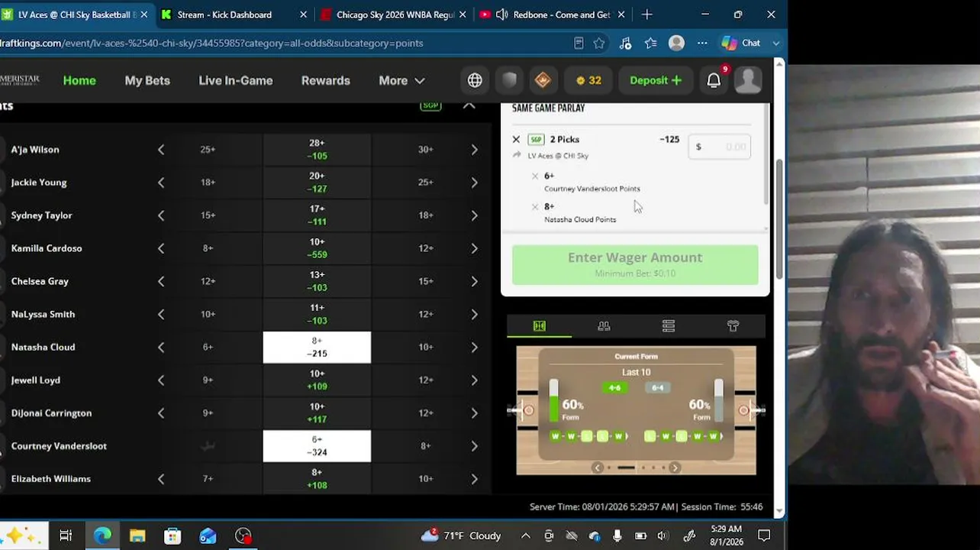The width and height of the screenshot is (980, 550).
Task: Remove Courtney Vandersloot Points pick from betslip
Action: tap(535, 176)
